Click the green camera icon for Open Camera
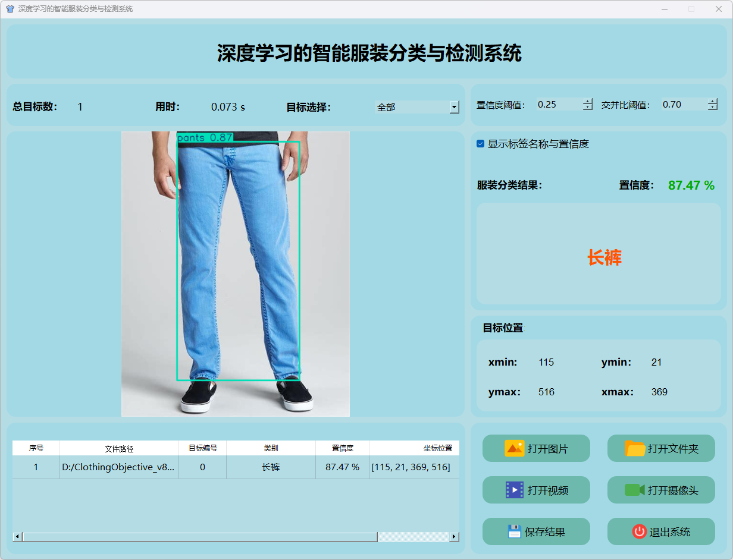This screenshot has width=733, height=560. click(635, 490)
